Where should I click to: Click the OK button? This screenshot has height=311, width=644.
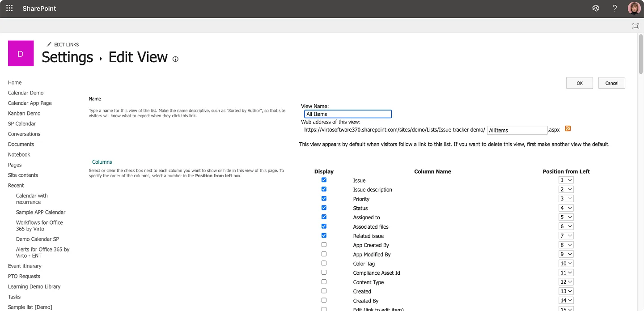(x=579, y=83)
